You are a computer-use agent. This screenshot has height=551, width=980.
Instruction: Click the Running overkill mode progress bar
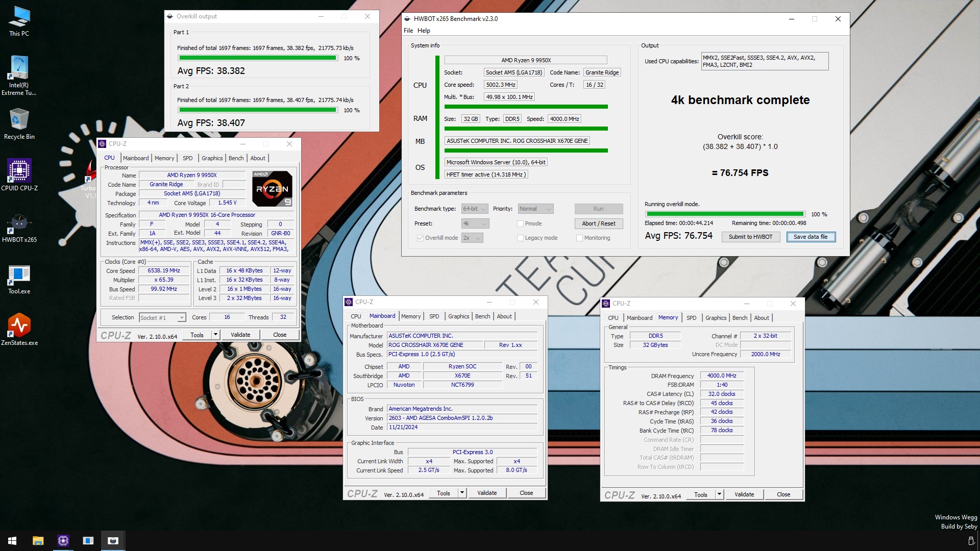click(725, 214)
